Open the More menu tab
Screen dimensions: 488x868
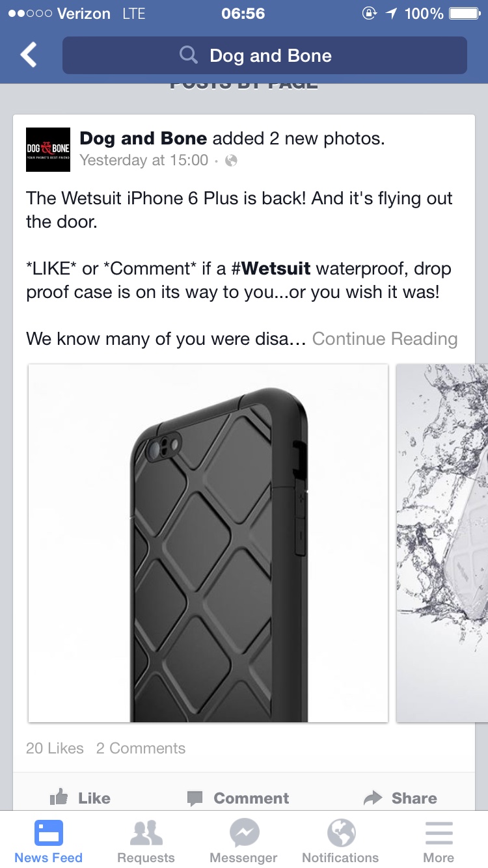(x=439, y=840)
